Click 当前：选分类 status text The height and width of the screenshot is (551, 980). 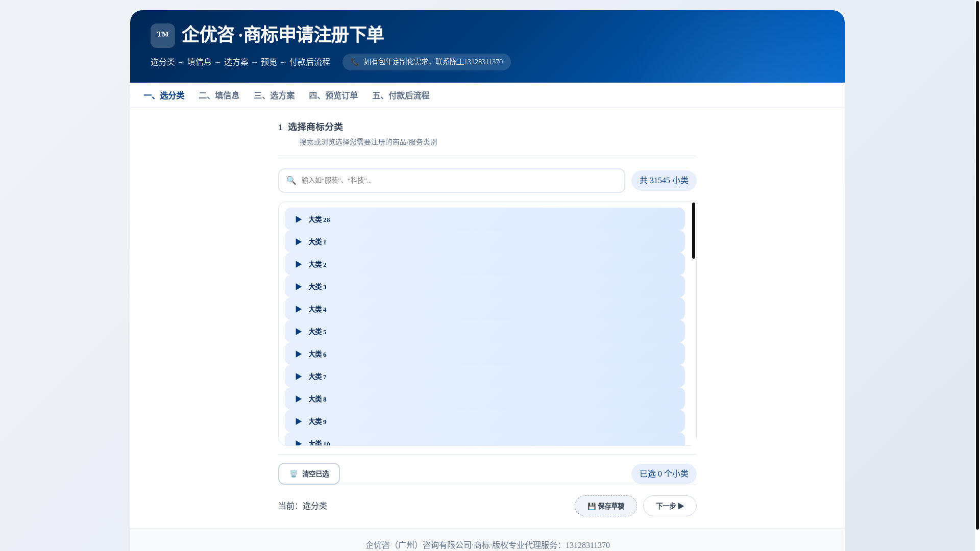point(303,506)
